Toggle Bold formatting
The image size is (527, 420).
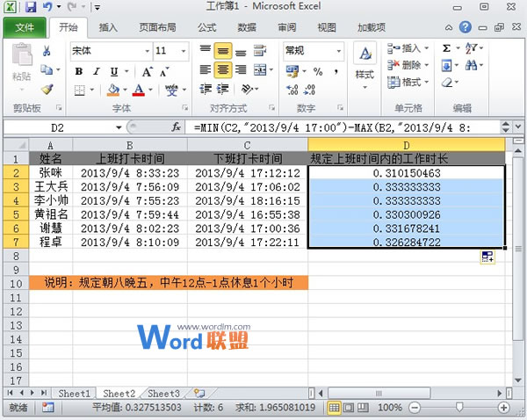click(79, 70)
